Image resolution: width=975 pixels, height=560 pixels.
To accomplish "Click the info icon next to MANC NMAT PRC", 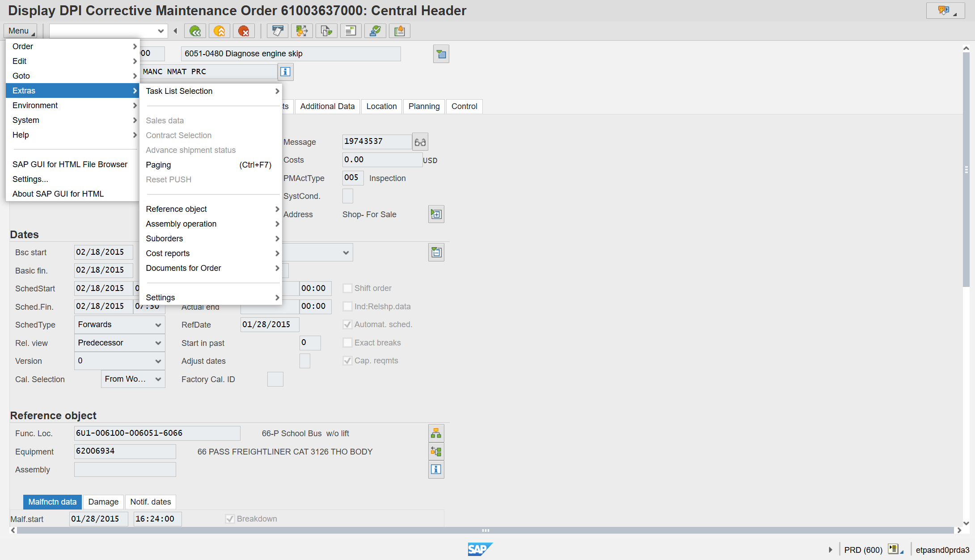I will (286, 72).
